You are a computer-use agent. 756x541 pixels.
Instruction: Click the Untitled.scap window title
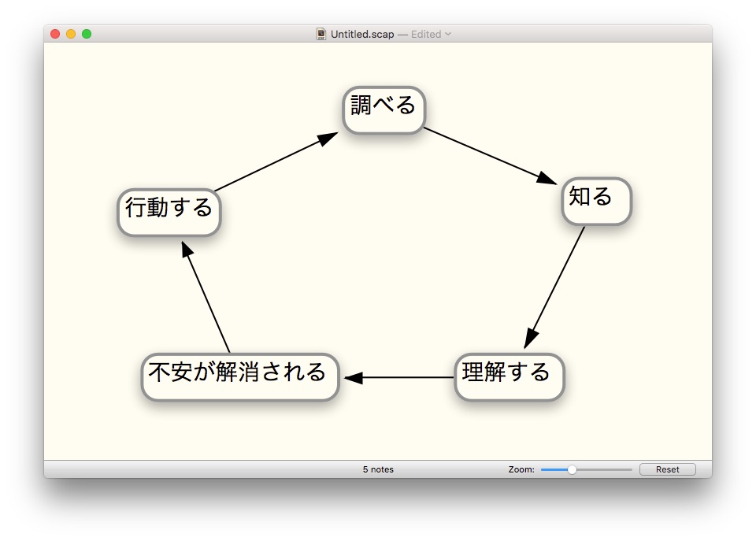pos(362,34)
